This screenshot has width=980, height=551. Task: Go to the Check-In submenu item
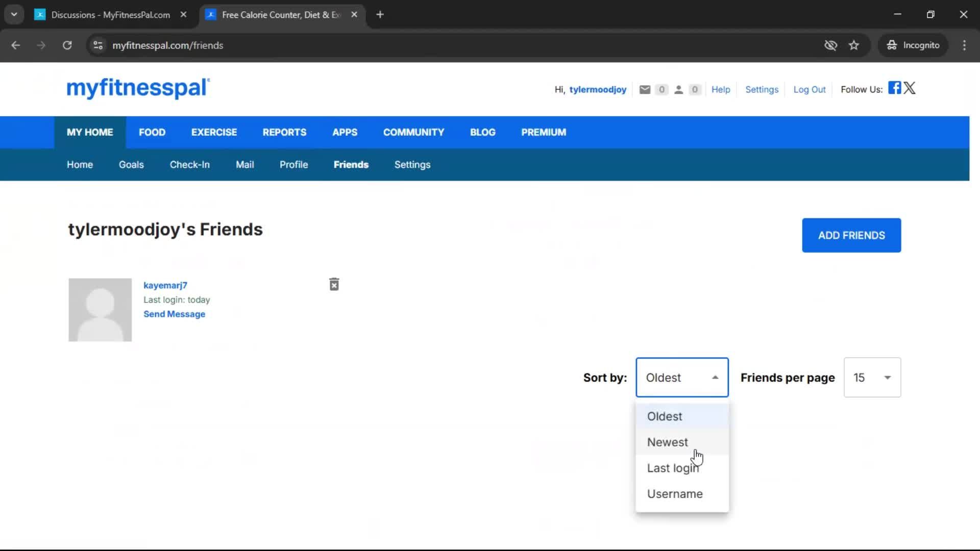(189, 165)
